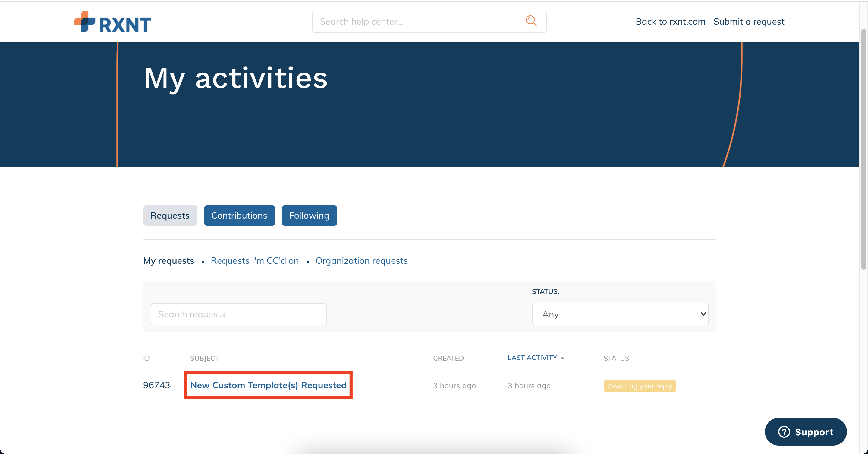This screenshot has width=868, height=454.
Task: Click the Support help icon button
Action: [x=805, y=431]
